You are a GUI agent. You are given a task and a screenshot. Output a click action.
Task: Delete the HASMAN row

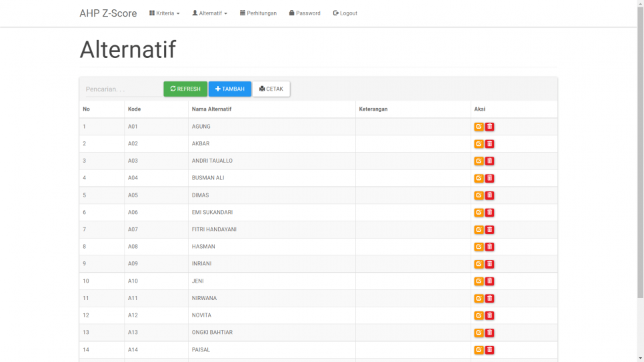pos(489,247)
